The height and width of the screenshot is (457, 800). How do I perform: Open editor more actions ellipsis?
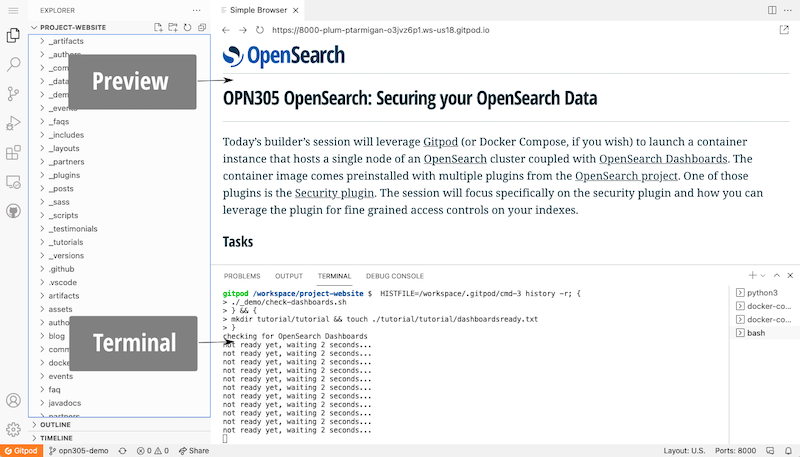788,10
